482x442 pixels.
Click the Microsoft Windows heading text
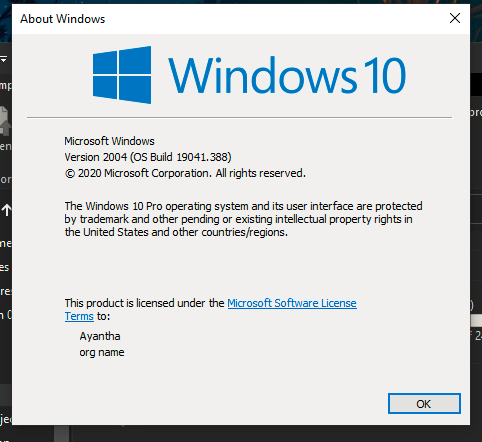[109, 141]
